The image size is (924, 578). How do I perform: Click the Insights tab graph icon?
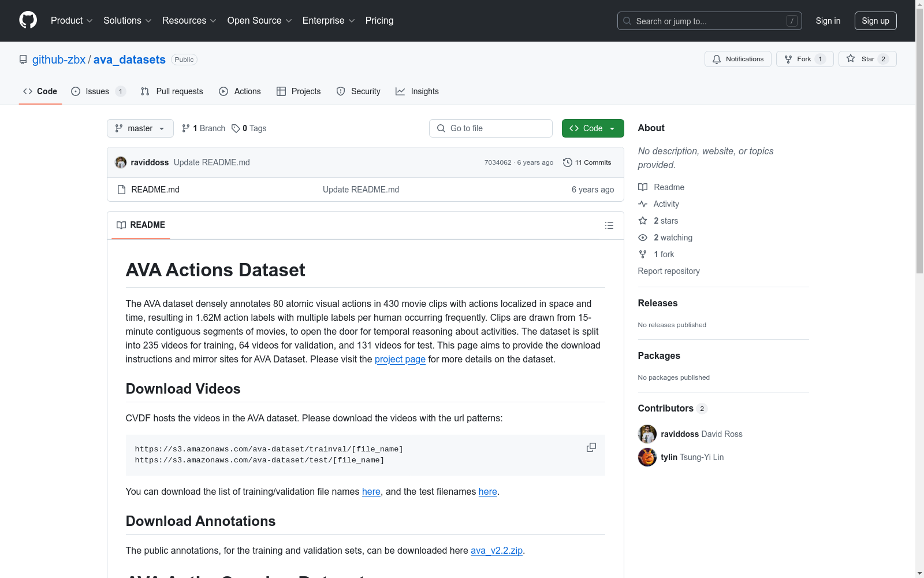400,91
